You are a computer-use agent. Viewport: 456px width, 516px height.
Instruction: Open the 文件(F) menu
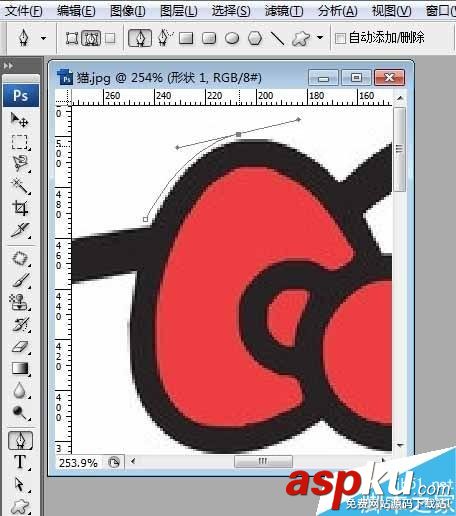point(24,11)
